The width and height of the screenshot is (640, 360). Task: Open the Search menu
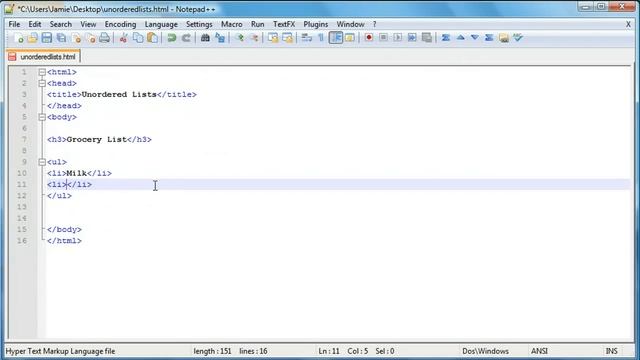61,24
